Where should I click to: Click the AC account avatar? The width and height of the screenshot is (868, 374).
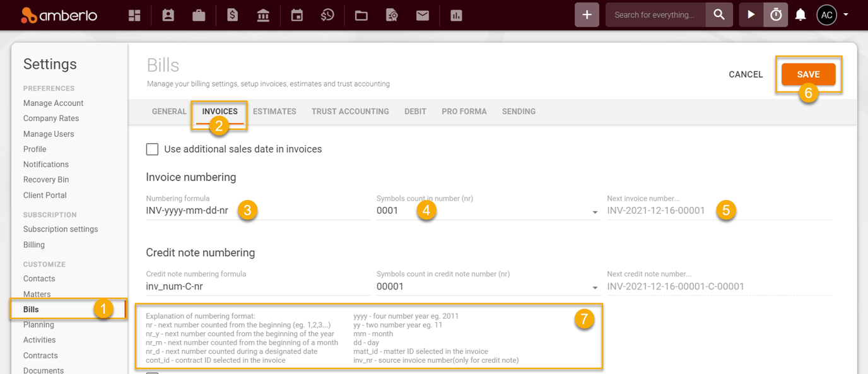click(826, 15)
